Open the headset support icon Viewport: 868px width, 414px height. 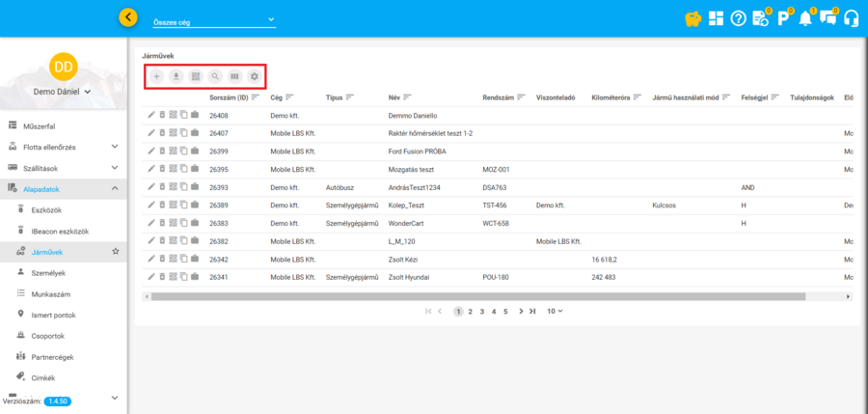click(851, 17)
